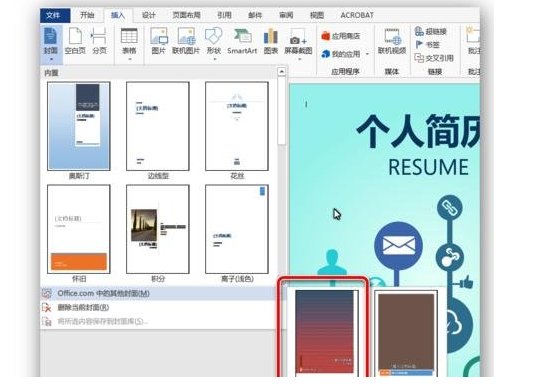Click the 链接 group label
The image size is (534, 390).
point(435,72)
